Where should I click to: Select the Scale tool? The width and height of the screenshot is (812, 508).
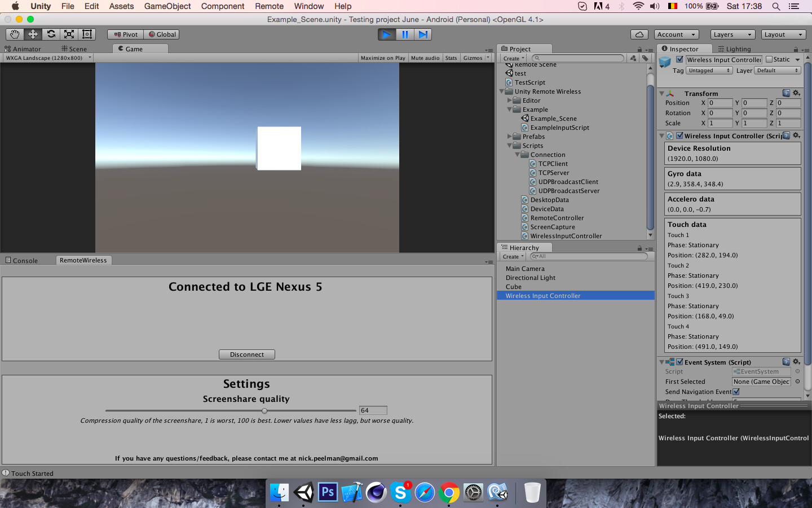tap(68, 34)
